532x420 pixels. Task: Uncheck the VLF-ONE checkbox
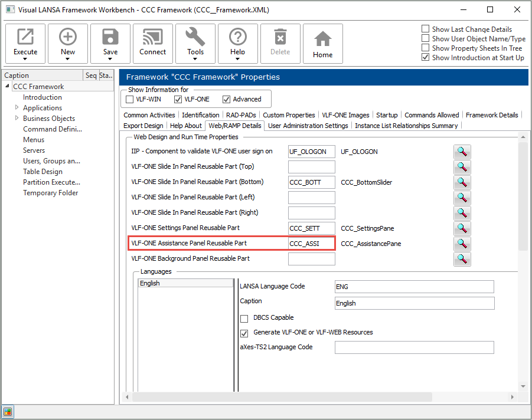click(x=178, y=99)
